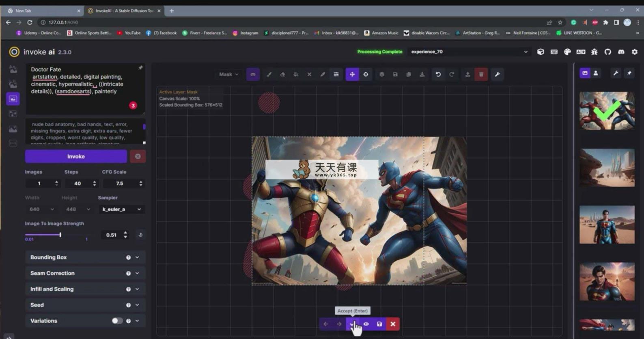Open the Image to Image tab icon
Screen dimensions: 644x339
13,84
